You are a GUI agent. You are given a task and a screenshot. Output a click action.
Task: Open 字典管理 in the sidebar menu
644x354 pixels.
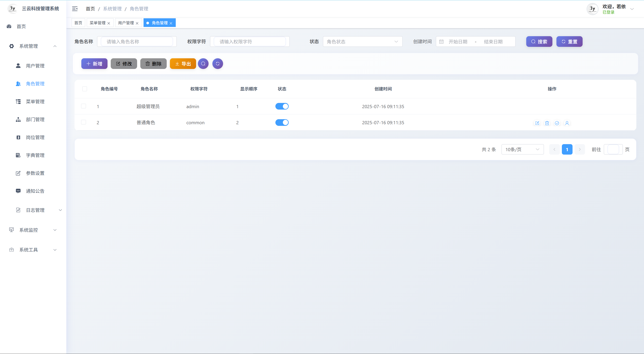[35, 155]
